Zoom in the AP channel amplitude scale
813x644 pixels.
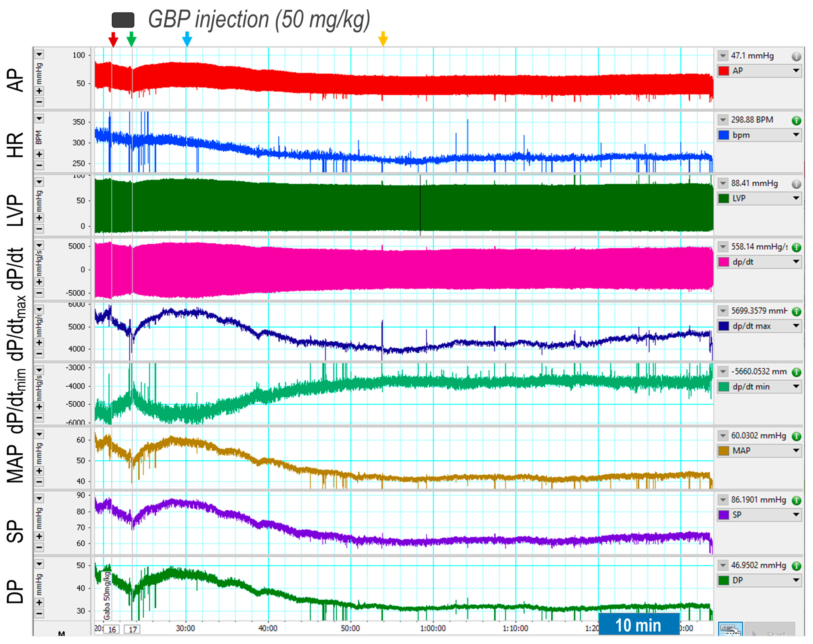tap(39, 91)
